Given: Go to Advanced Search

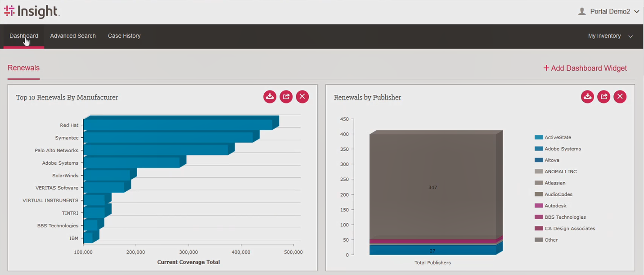Looking at the screenshot, I should 73,36.
